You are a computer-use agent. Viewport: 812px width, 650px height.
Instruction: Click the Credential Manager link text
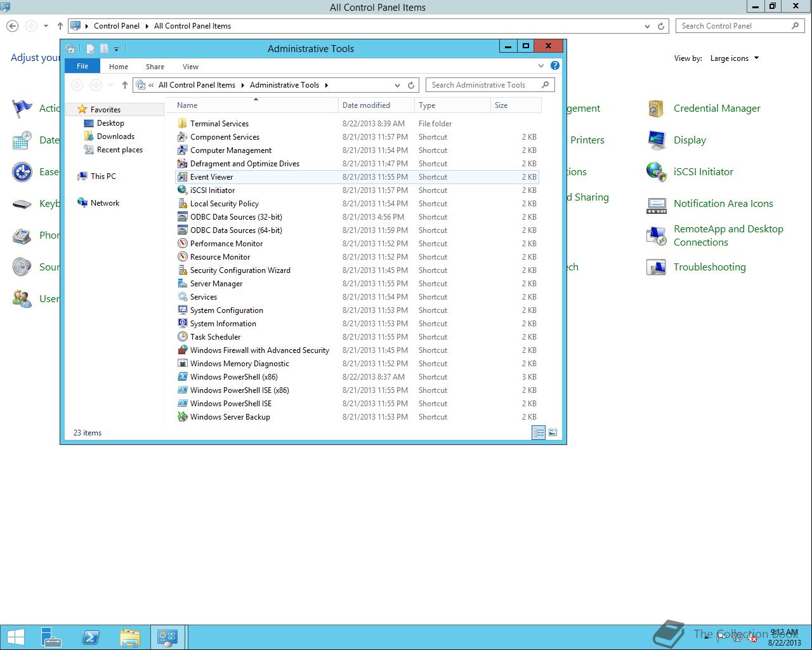pos(717,109)
